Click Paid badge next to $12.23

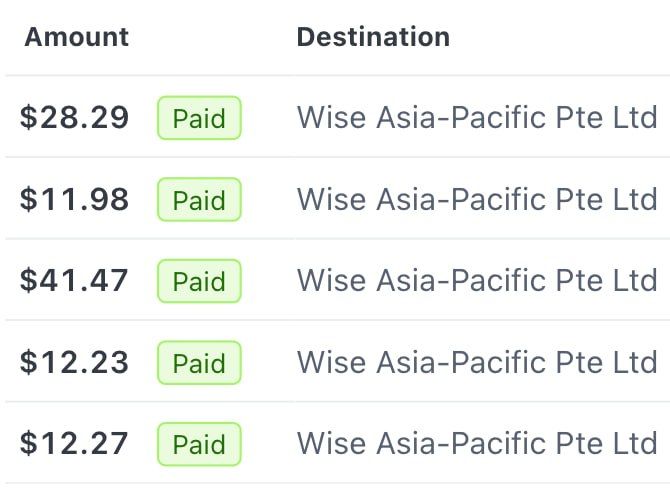(199, 363)
